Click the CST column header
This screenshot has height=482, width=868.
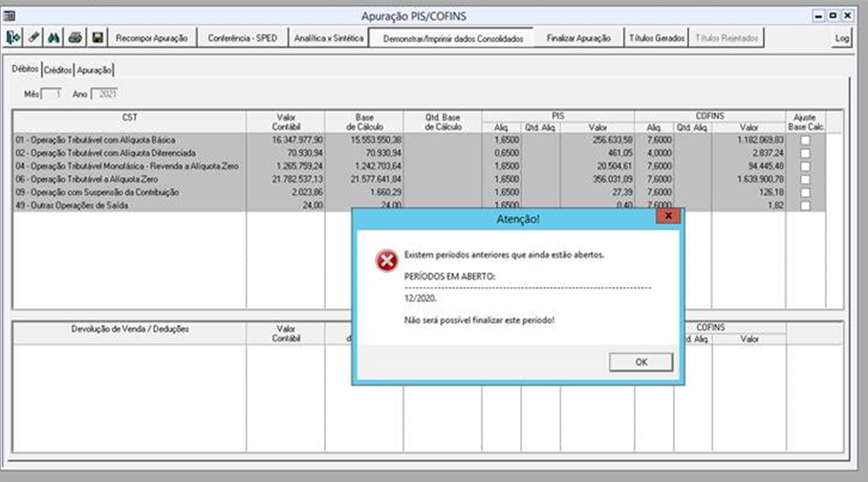[130, 121]
